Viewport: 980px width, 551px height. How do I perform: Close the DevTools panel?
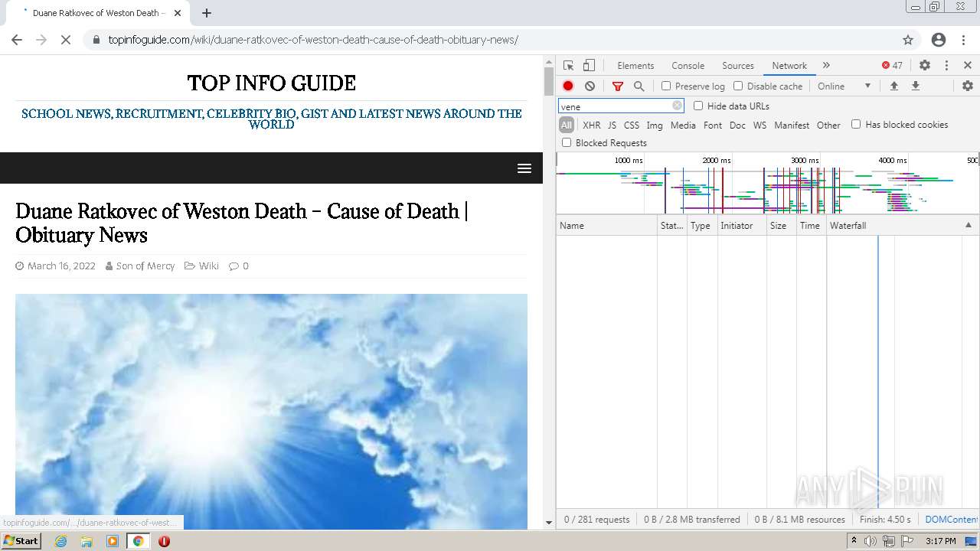tap(968, 66)
